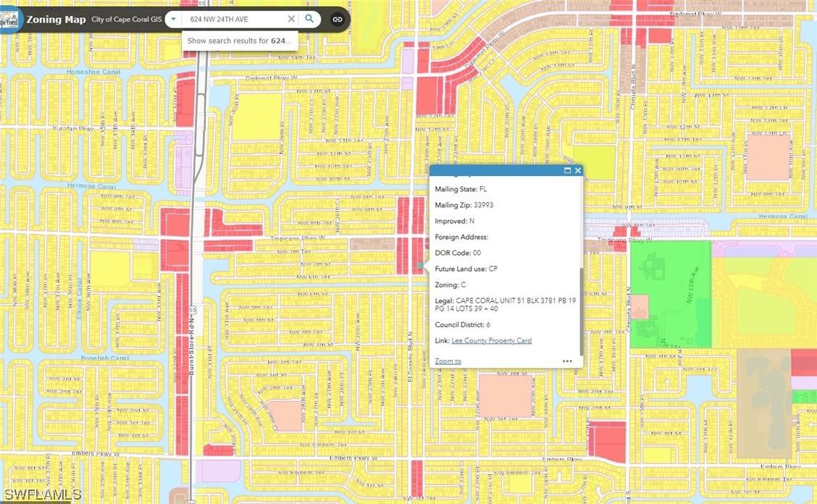Open popup more-options ellipsis menu

[567, 361]
